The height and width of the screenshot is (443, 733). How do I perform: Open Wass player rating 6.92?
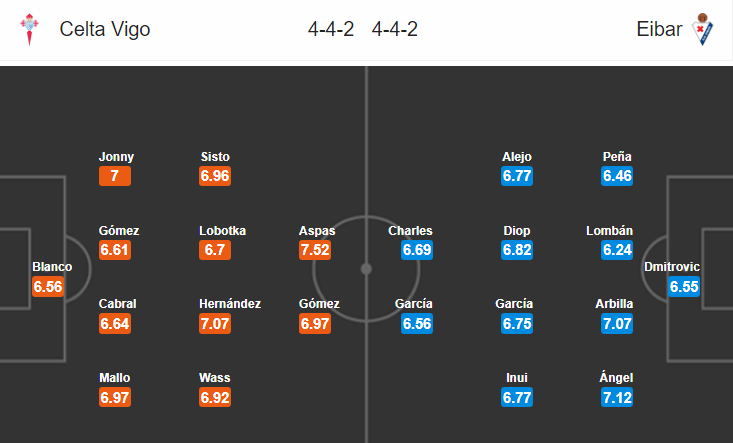215,397
